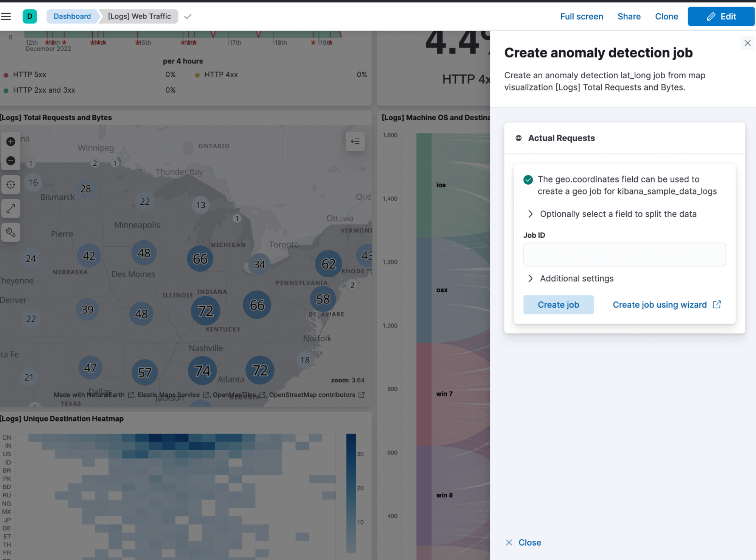Toggle map layers panel icon
The image size is (756, 560).
coord(355,142)
